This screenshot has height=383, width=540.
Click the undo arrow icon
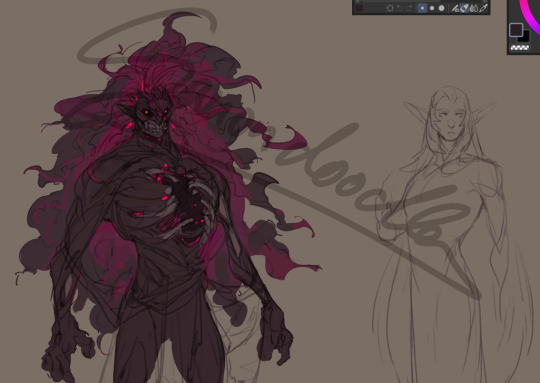coord(400,8)
